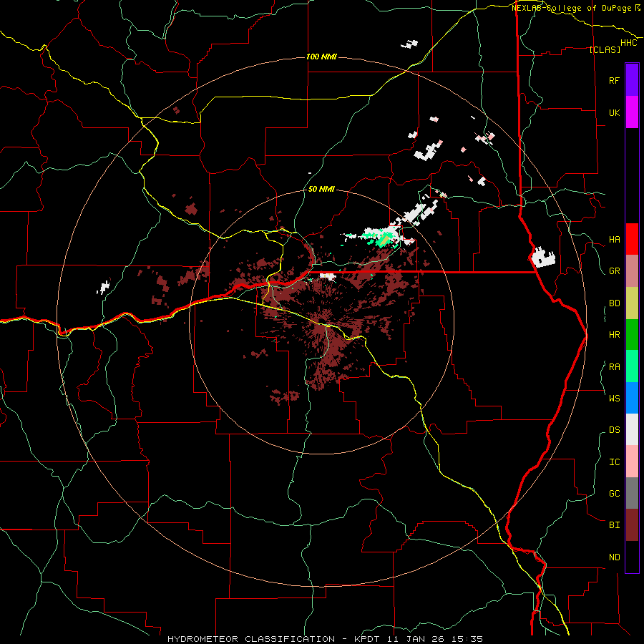644x644 pixels.
Task: Select the WS legend label
Action: 614,399
